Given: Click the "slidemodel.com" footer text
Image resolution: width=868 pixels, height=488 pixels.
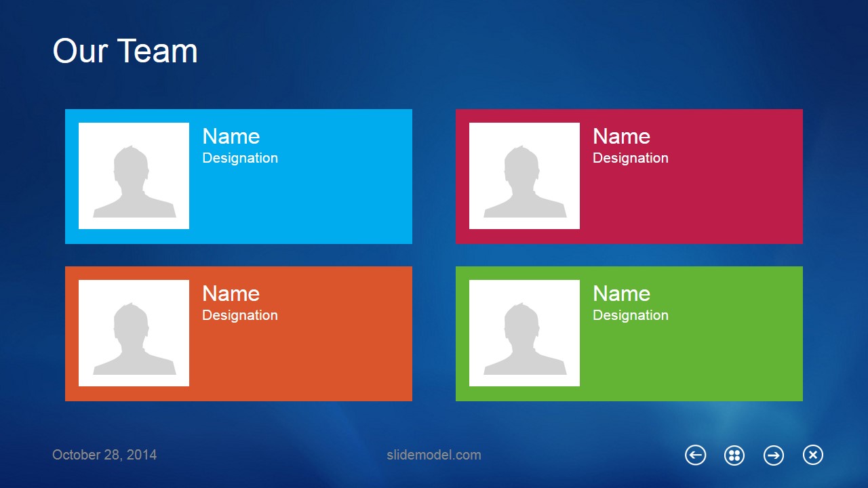Looking at the screenshot, I should (x=434, y=455).
